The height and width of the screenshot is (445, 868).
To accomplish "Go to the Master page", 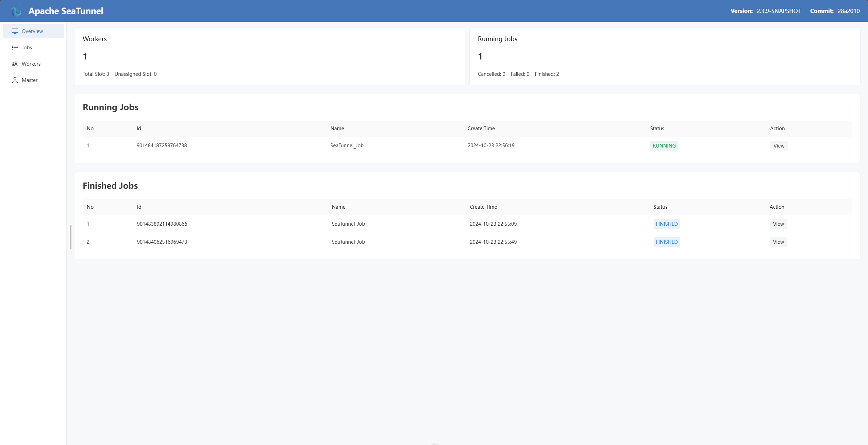I will pyautogui.click(x=30, y=80).
